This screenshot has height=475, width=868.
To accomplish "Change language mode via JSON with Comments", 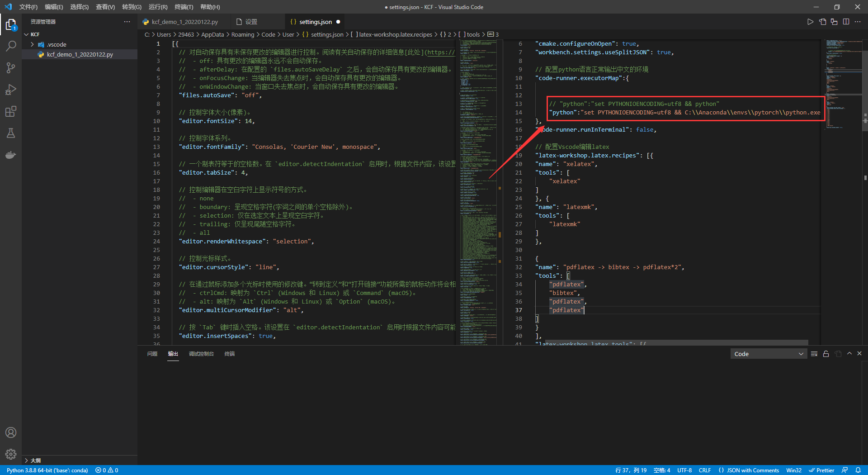I will (749, 470).
